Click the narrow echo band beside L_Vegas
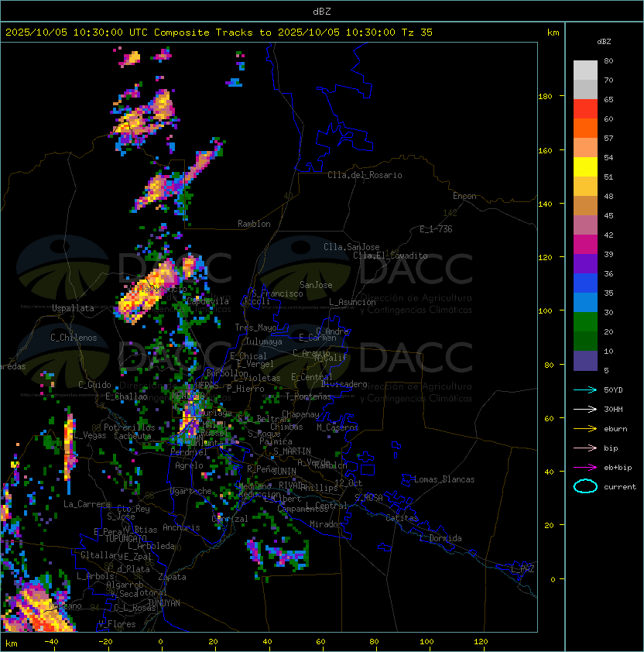This screenshot has width=644, height=652. tap(70, 449)
